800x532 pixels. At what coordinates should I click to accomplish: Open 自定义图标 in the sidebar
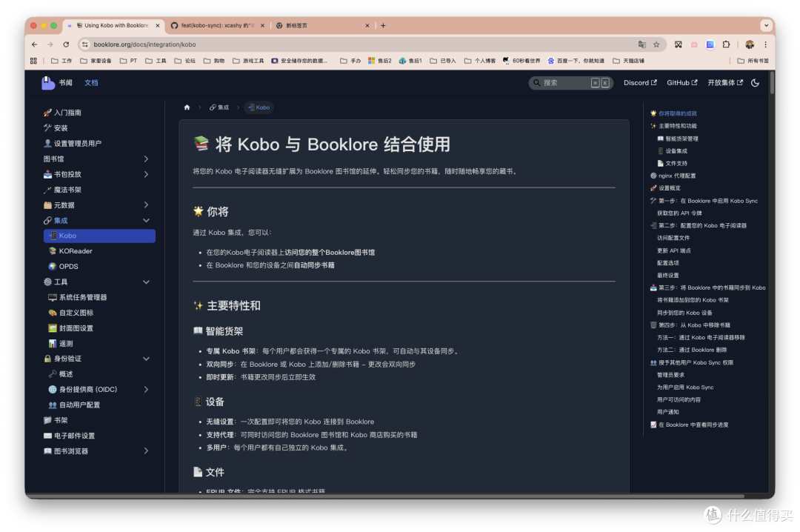(x=71, y=313)
